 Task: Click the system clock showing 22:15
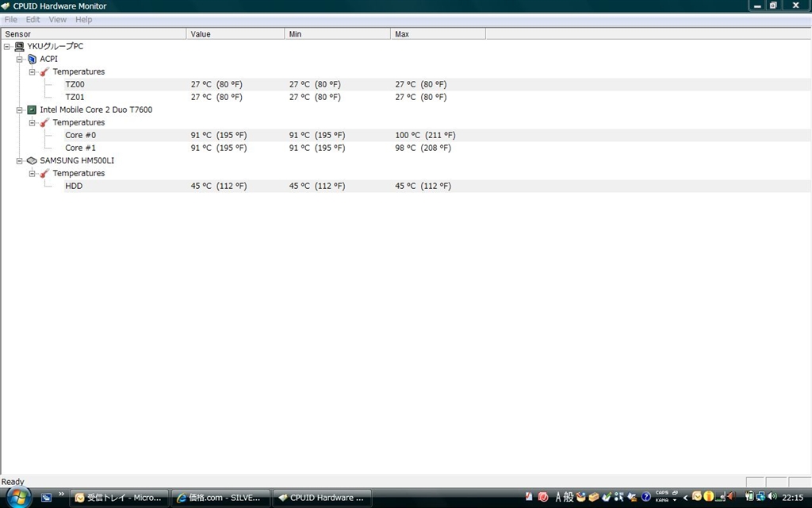[793, 498]
